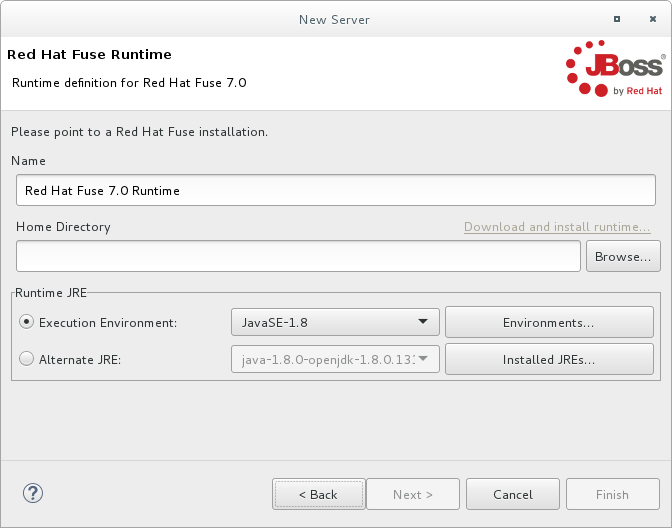Click the Finish button
The height and width of the screenshot is (528, 672).
(612, 494)
